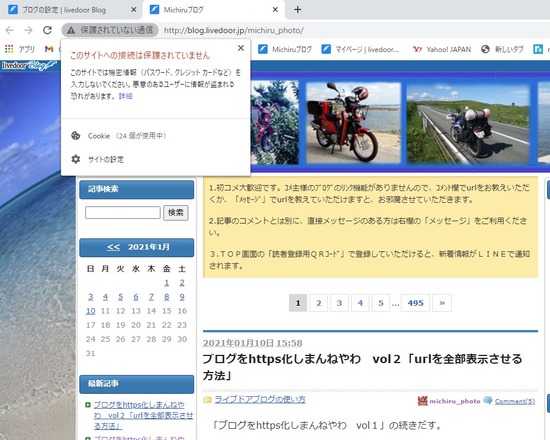Click the address bar URL
This screenshot has width=550, height=440.
coord(234,31)
